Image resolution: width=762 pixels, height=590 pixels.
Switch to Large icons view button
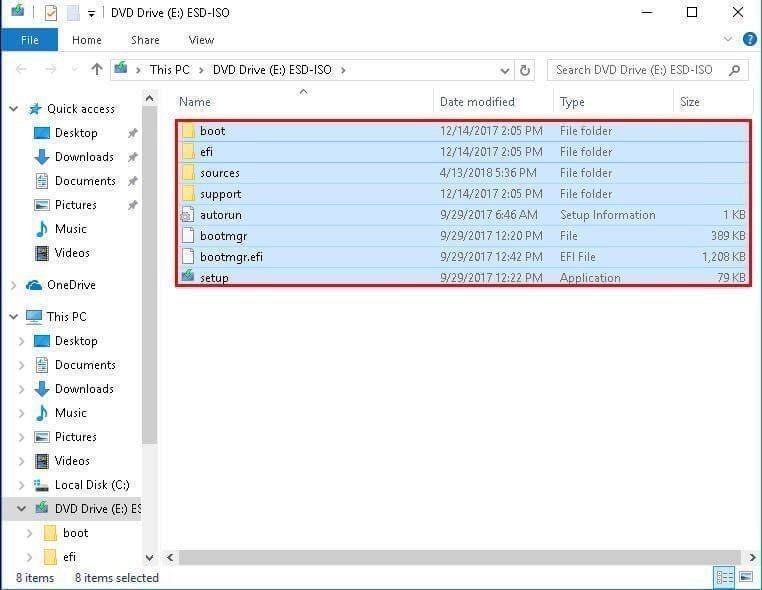click(746, 577)
